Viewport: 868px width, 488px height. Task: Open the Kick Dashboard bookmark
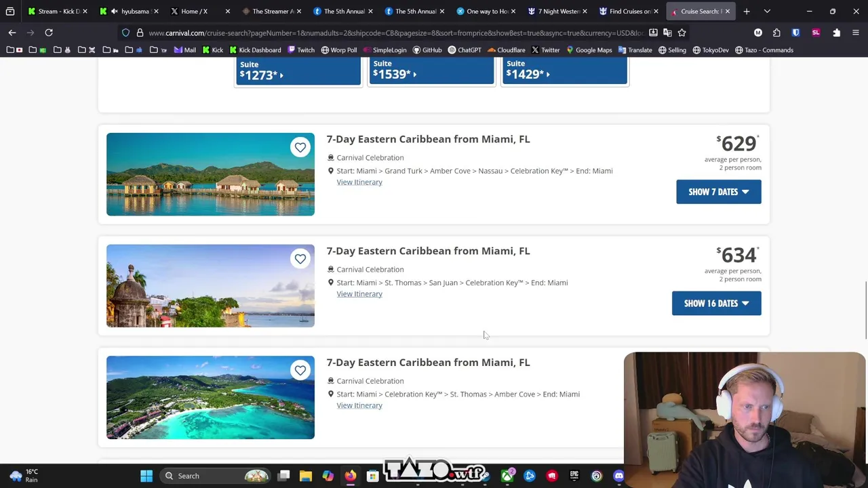[x=255, y=50]
